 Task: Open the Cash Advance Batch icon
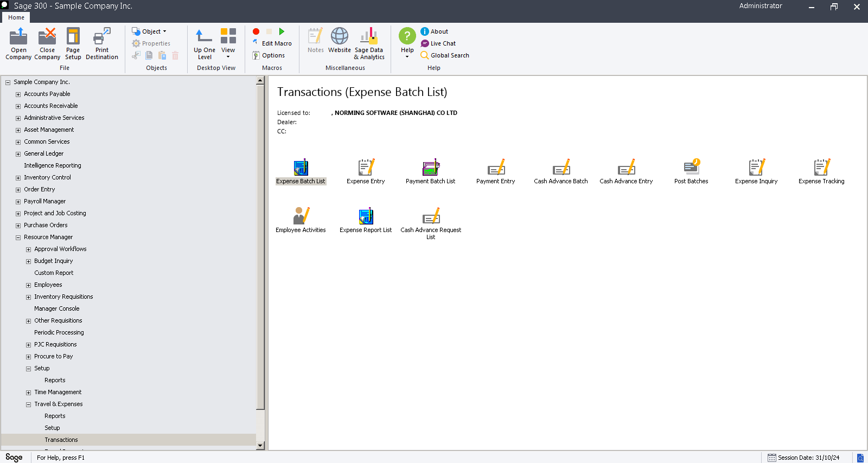561,168
